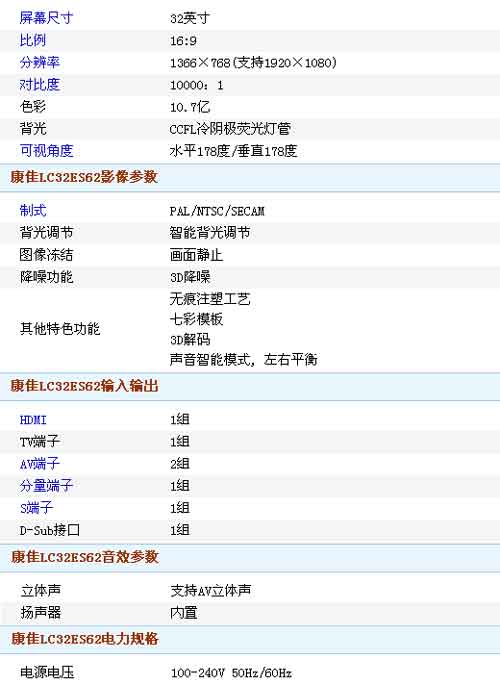
Task: Open the S端子 link
Action: pos(37,508)
